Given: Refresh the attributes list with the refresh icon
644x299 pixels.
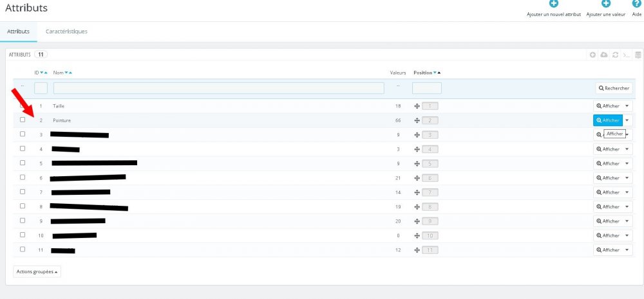Looking at the screenshot, I should point(615,55).
